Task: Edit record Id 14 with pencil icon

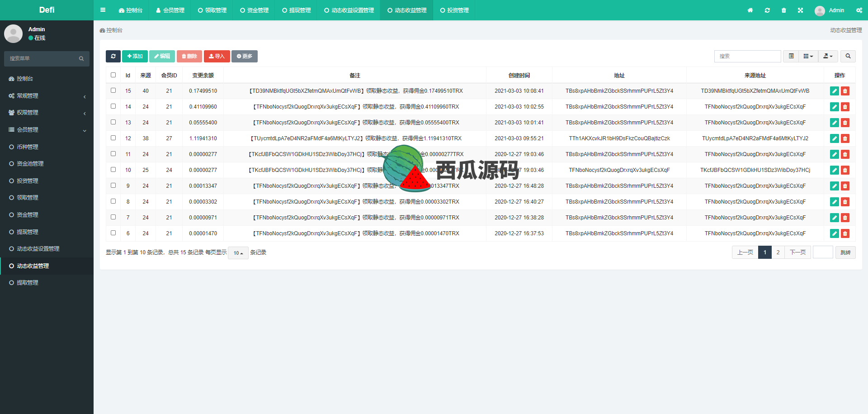Action: click(835, 107)
